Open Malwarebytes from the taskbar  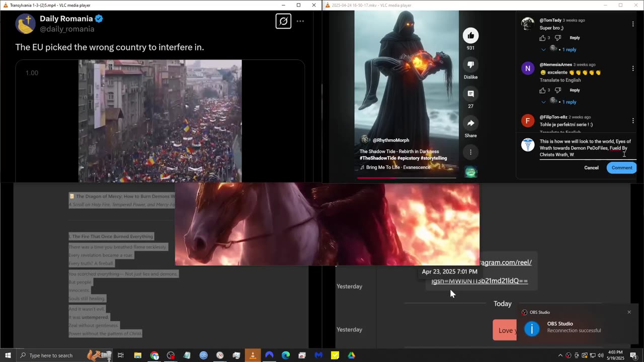[x=318, y=355]
